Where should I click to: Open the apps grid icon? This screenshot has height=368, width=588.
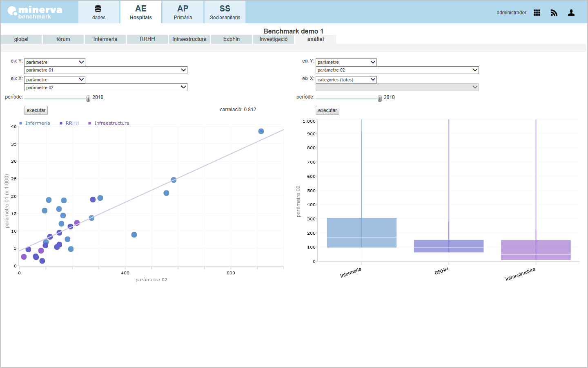coord(537,13)
